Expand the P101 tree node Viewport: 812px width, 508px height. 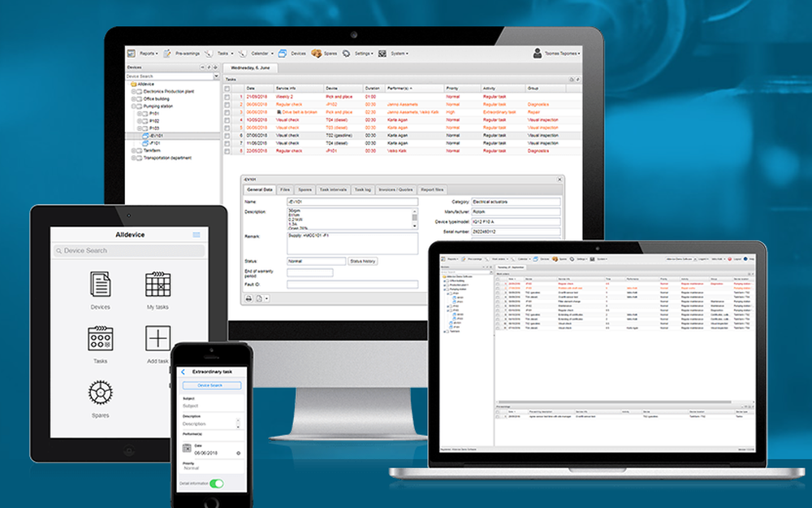click(x=140, y=114)
